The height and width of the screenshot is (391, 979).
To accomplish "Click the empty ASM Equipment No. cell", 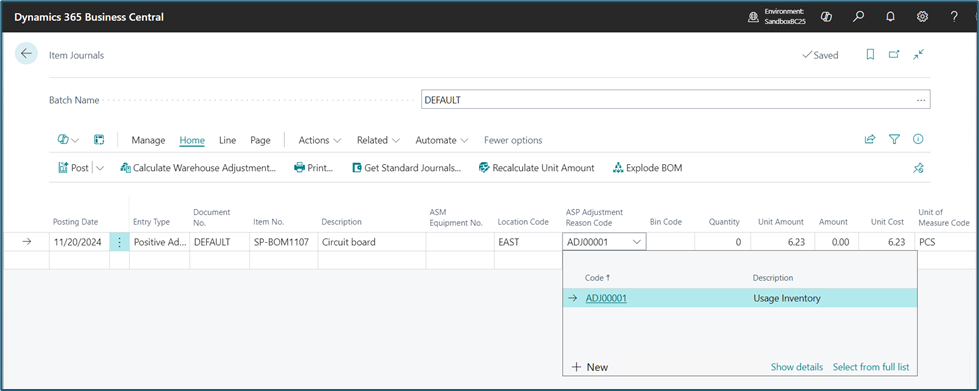I will pyautogui.click(x=460, y=242).
